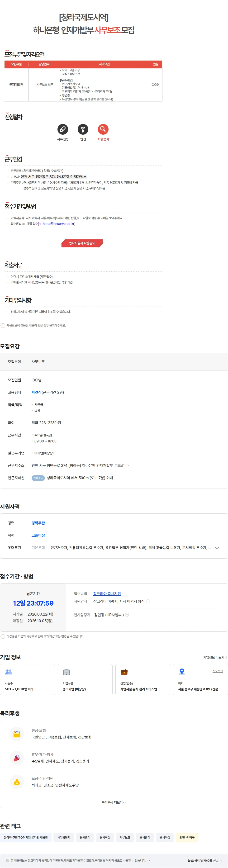Click 고졸이상 education text
Screen dimensions: 228x868
[x=38, y=535]
